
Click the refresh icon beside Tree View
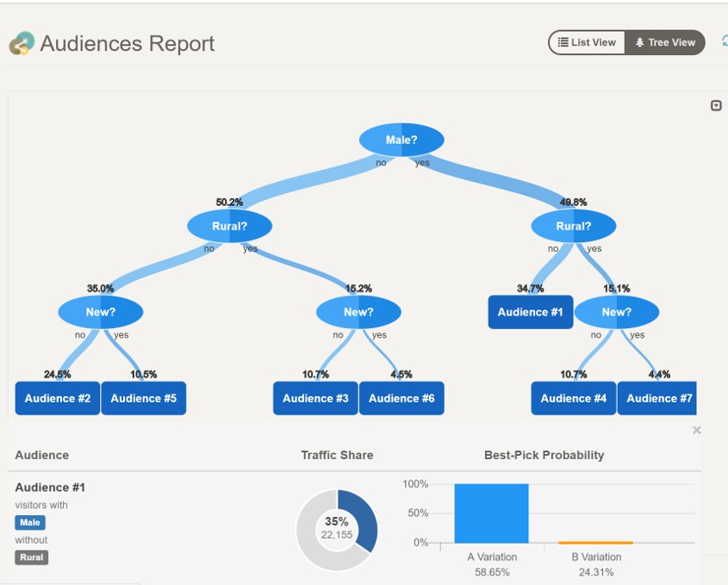724,41
